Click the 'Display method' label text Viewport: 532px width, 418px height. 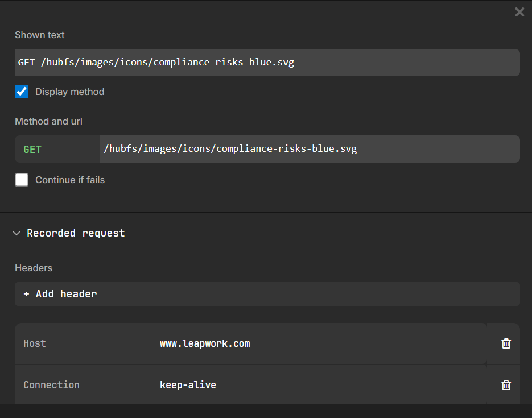click(x=70, y=92)
